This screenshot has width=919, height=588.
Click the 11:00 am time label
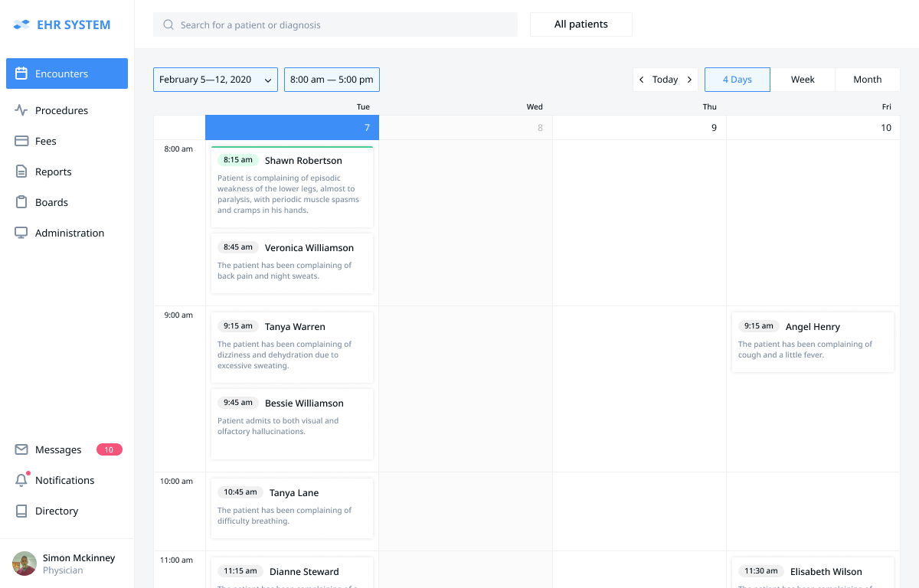pos(176,560)
